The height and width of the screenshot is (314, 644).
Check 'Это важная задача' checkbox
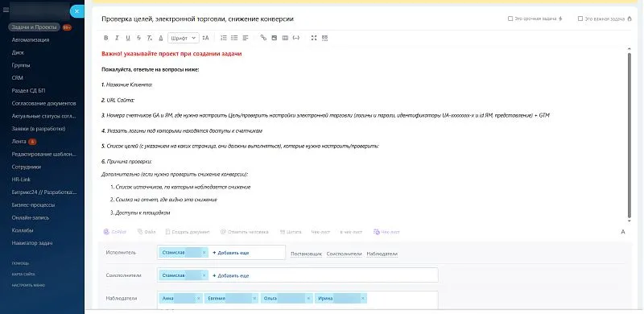(580, 19)
